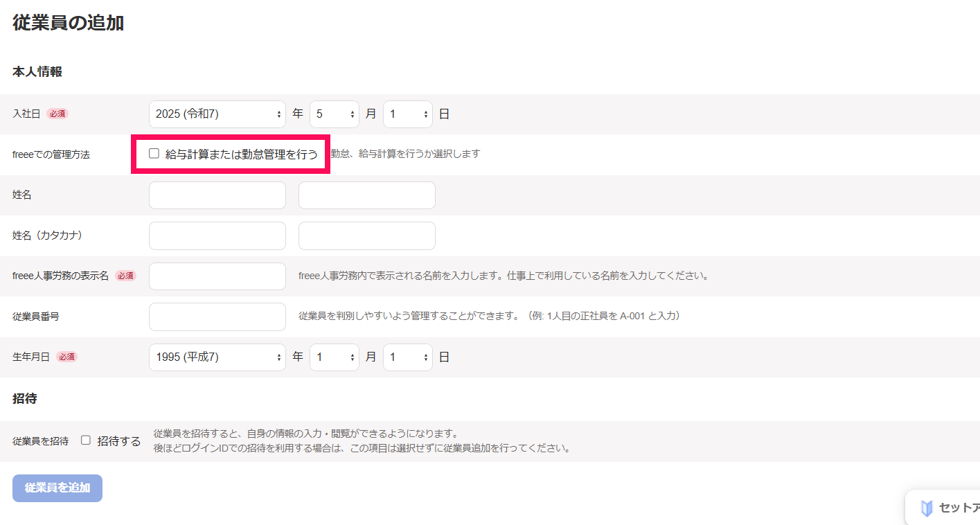Click the 勤怠、給与計算を行うか選択します hint text
Viewport: 980px width, 525px height.
click(405, 154)
